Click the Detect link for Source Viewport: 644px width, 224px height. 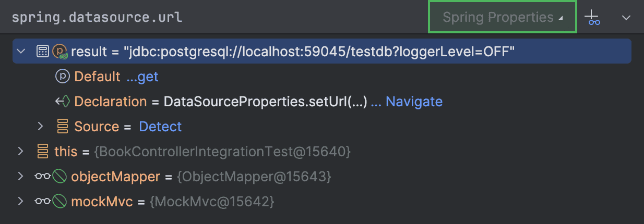160,127
